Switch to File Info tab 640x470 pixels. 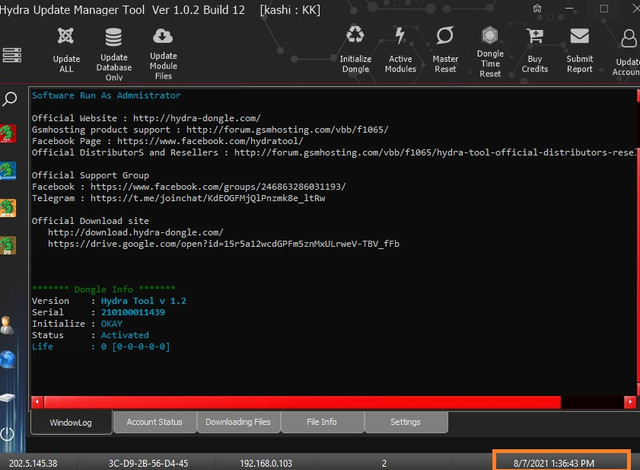click(x=322, y=422)
